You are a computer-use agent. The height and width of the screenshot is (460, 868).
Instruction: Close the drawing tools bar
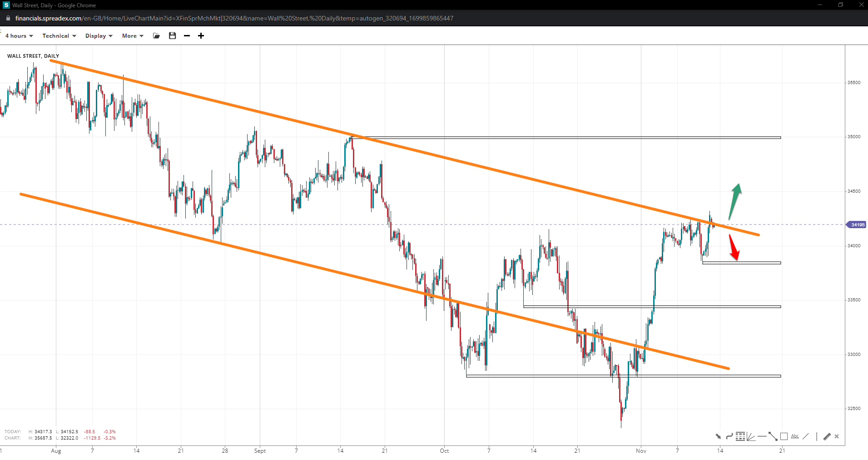pos(837,436)
